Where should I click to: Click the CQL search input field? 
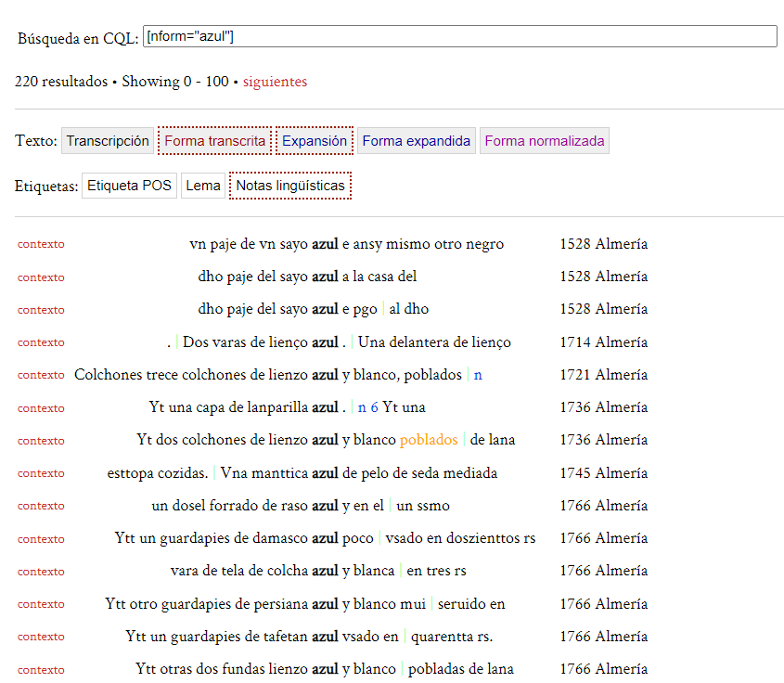(459, 36)
